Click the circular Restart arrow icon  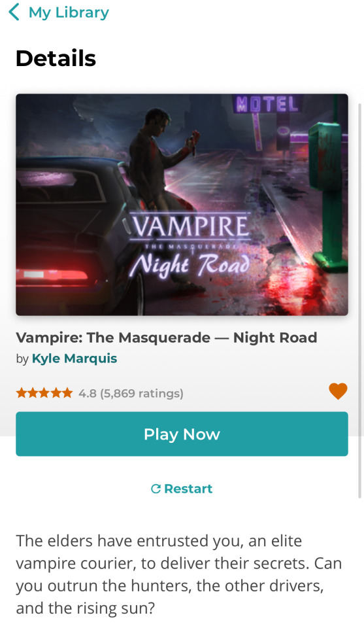pyautogui.click(x=156, y=489)
